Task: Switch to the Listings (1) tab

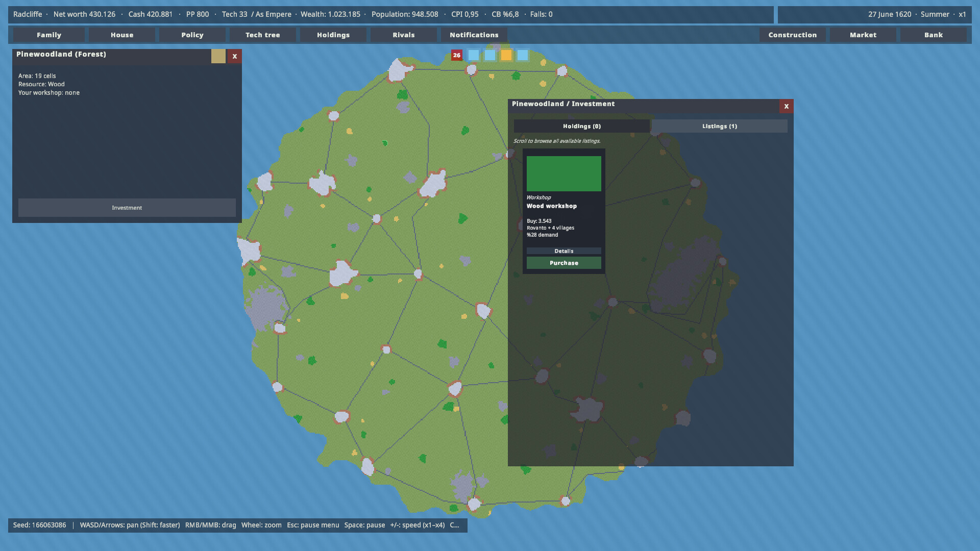Action: pos(720,126)
